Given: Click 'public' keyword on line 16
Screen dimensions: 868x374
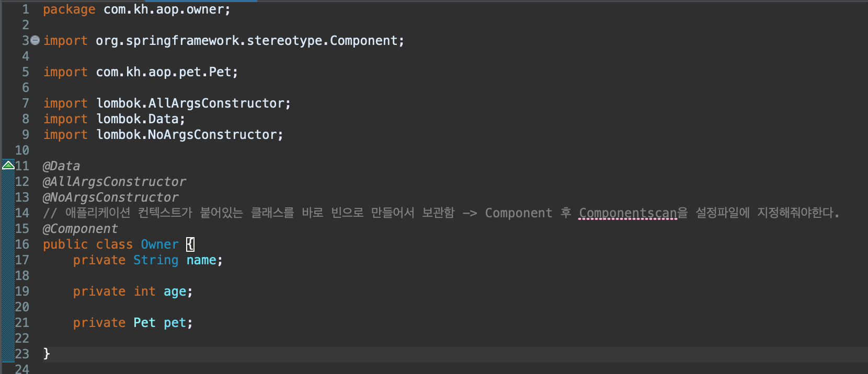Looking at the screenshot, I should coord(65,244).
